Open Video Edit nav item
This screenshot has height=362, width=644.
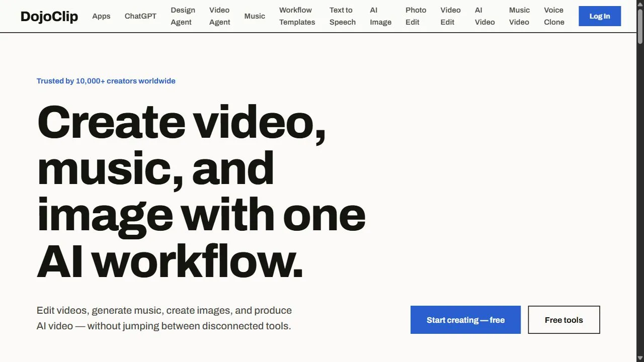pyautogui.click(x=450, y=16)
